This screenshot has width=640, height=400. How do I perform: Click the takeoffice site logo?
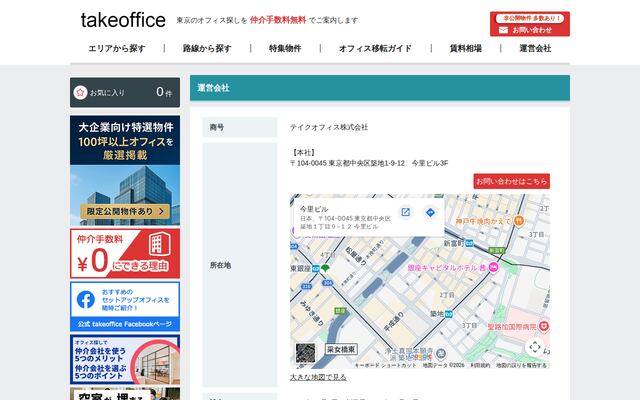(x=123, y=20)
